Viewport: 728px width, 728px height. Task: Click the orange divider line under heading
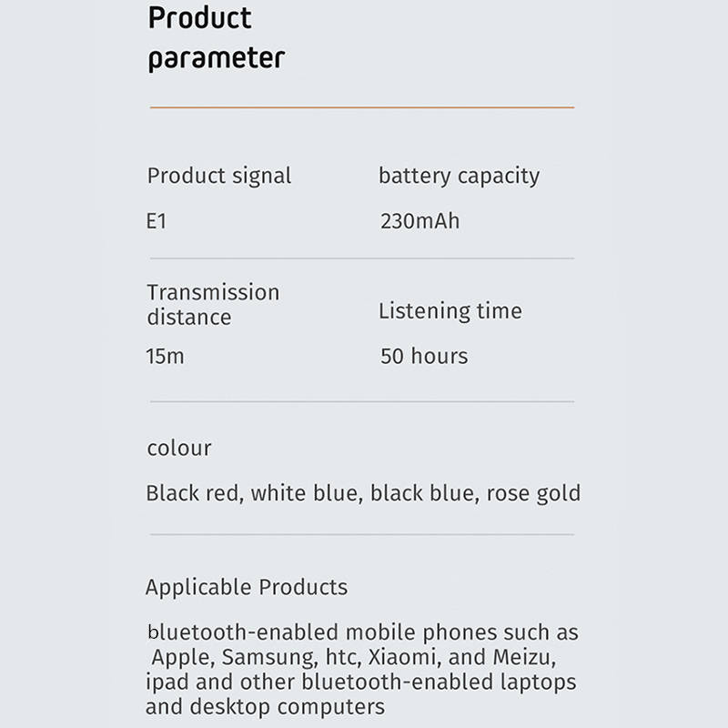tap(361, 107)
